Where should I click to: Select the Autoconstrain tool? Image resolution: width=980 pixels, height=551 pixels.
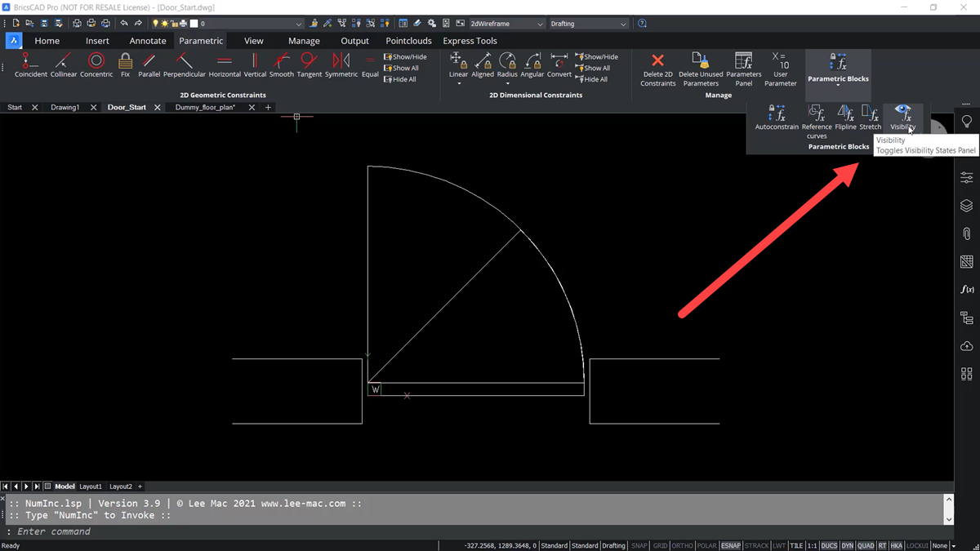[777, 114]
